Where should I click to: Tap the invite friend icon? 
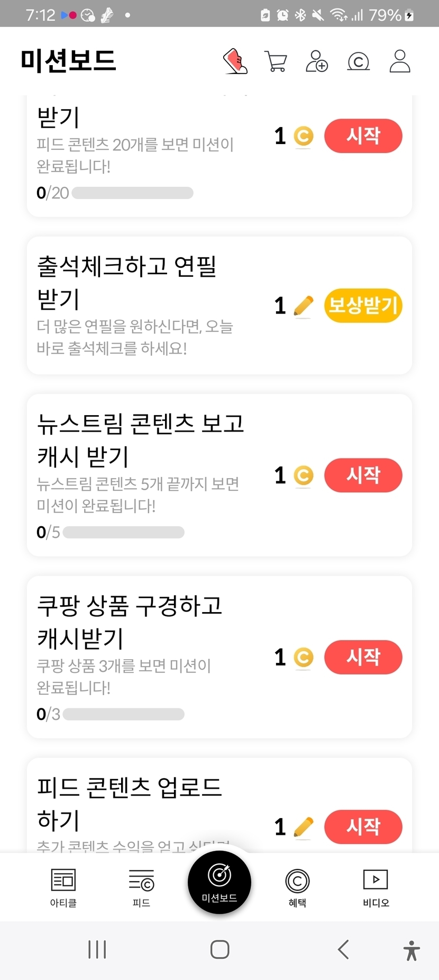point(317,61)
